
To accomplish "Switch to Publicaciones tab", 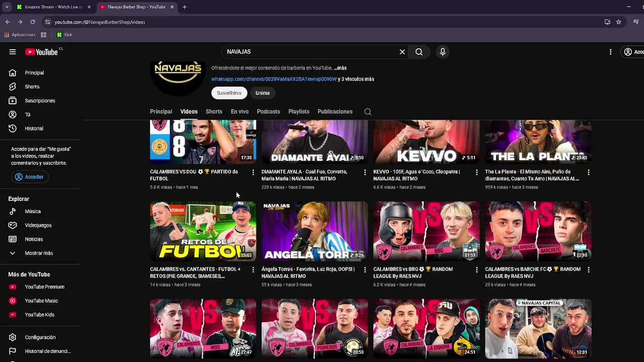I will coord(335,112).
